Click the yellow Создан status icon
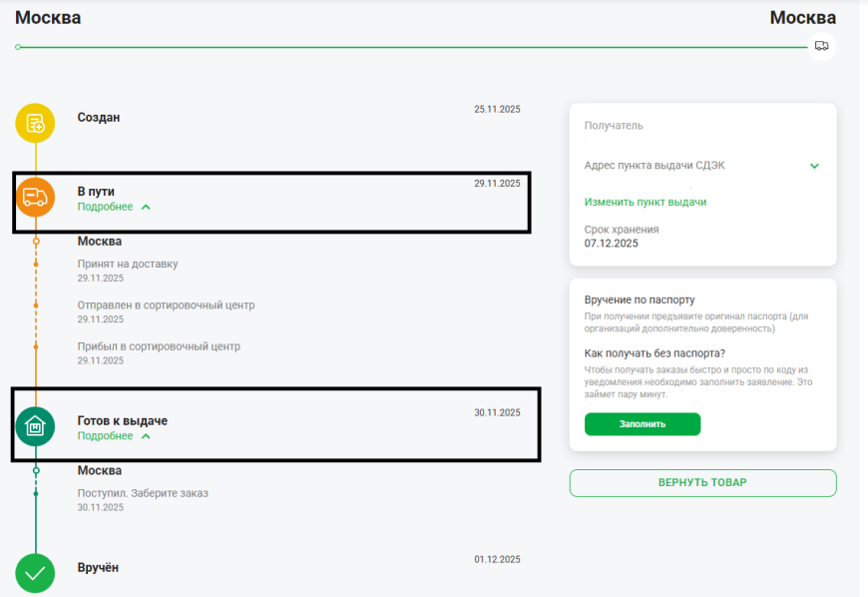This screenshot has width=868, height=597. [35, 123]
